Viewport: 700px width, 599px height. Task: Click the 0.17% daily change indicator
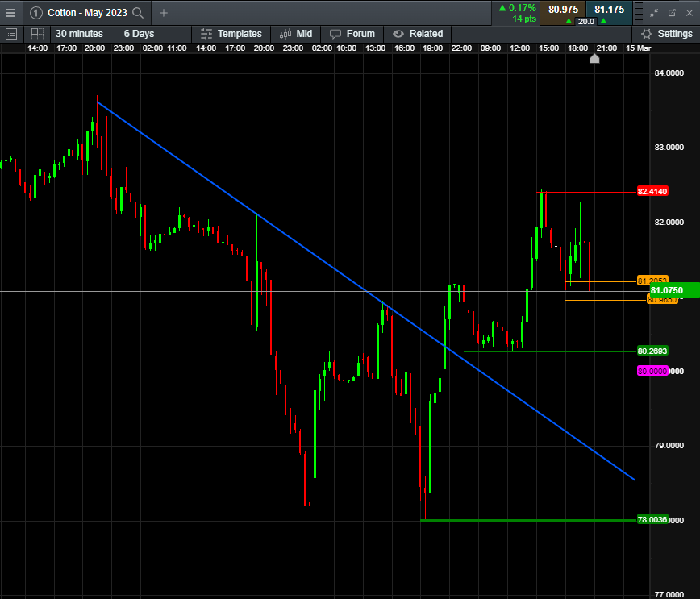pyautogui.click(x=518, y=8)
